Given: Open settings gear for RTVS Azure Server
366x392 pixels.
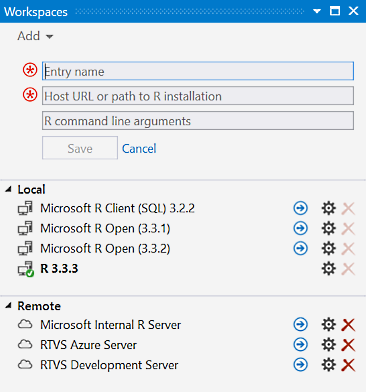Looking at the screenshot, I should [x=328, y=345].
